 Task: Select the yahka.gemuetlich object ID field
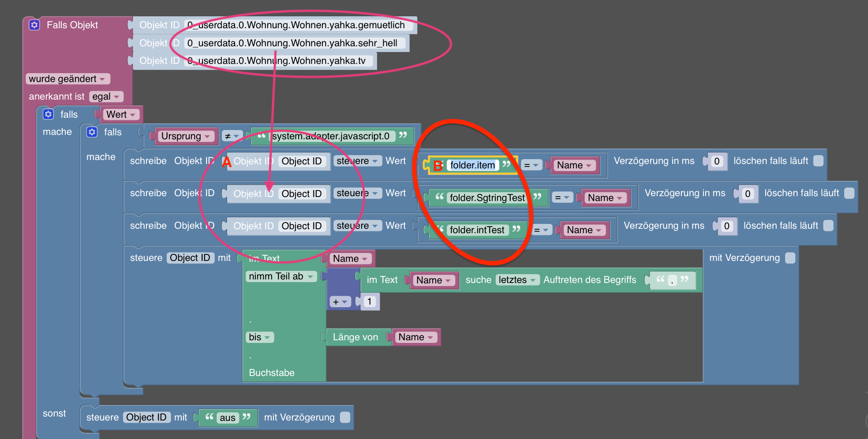click(x=296, y=25)
